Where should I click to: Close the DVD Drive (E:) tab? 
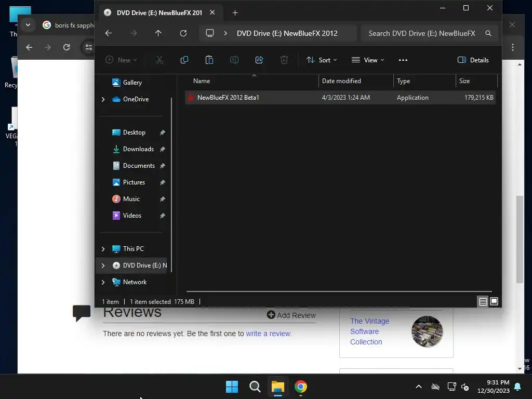(212, 12)
